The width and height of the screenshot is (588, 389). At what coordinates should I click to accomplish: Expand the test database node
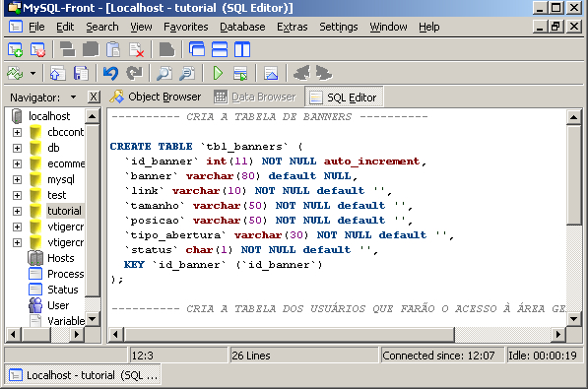click(17, 195)
